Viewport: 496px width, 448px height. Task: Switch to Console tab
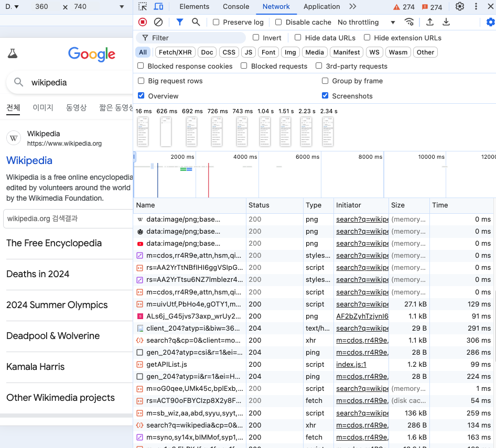tap(236, 6)
